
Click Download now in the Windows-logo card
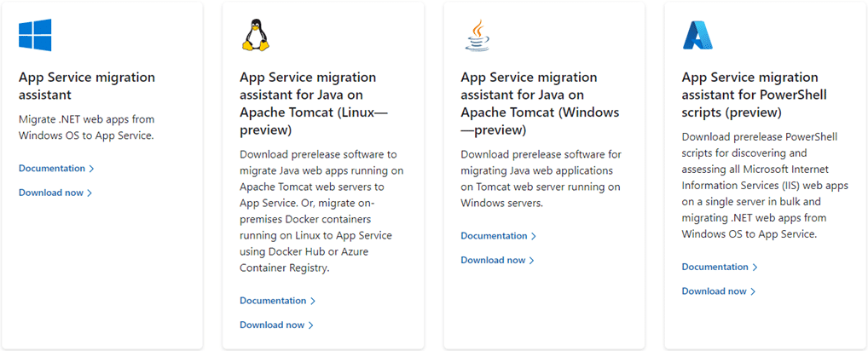pos(55,193)
